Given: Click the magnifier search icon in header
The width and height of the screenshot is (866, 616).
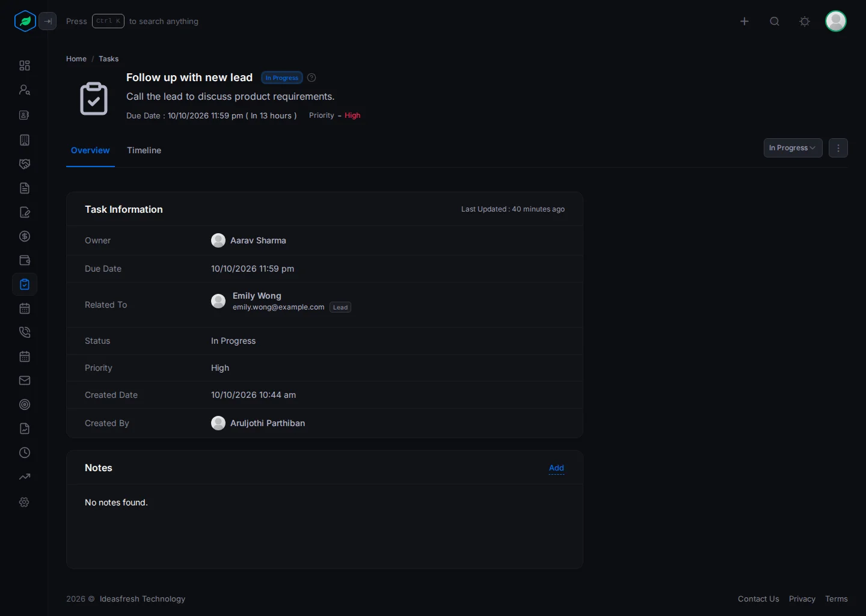Looking at the screenshot, I should coord(775,21).
